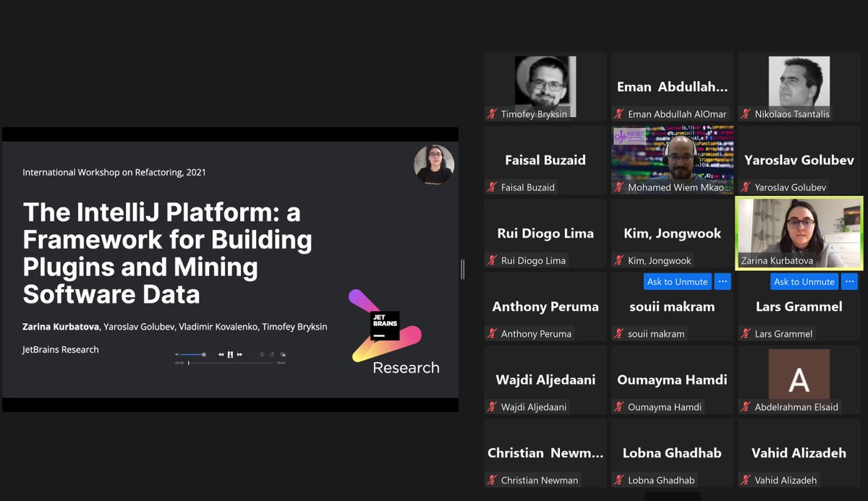Click muted mic icon beside Lars Grammel label

(x=746, y=333)
